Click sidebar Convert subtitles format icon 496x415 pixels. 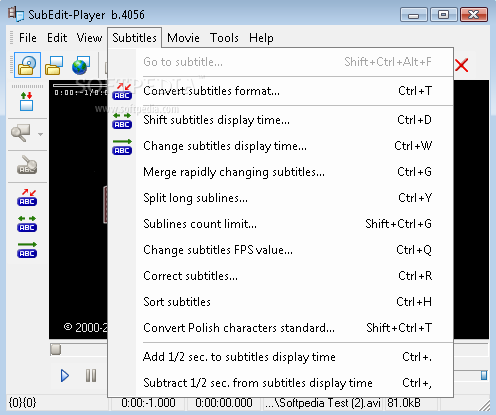tap(27, 197)
